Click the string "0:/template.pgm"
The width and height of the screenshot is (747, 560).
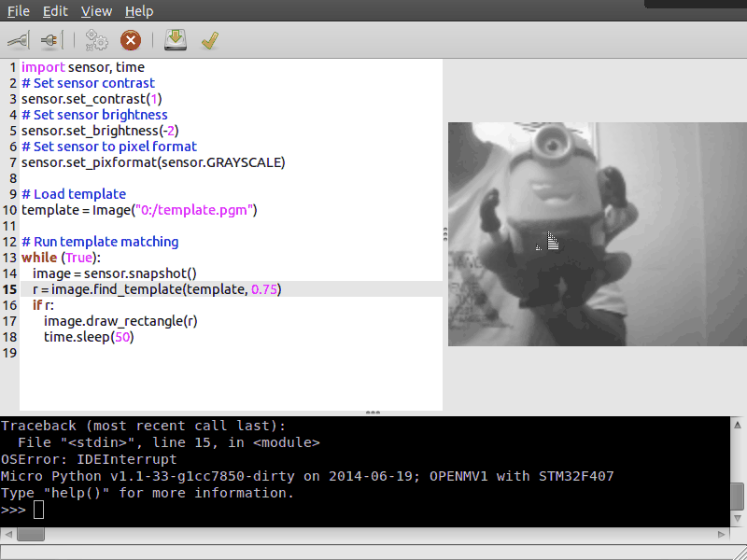click(x=194, y=210)
